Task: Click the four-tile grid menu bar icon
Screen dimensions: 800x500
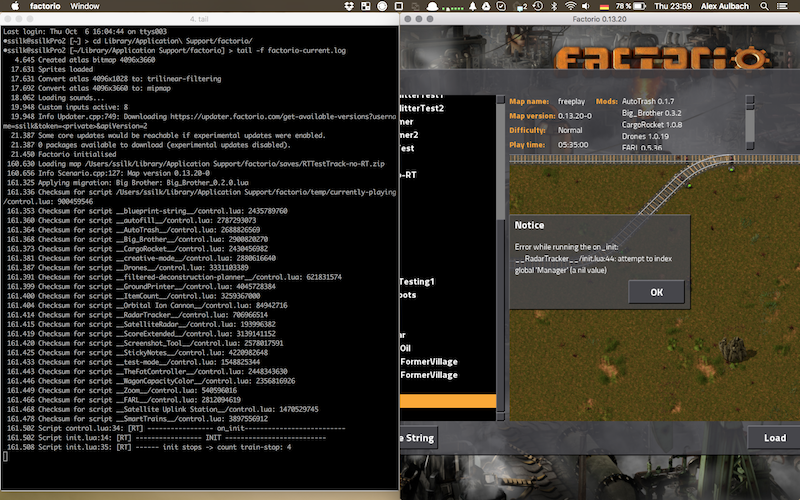Action: (x=366, y=6)
